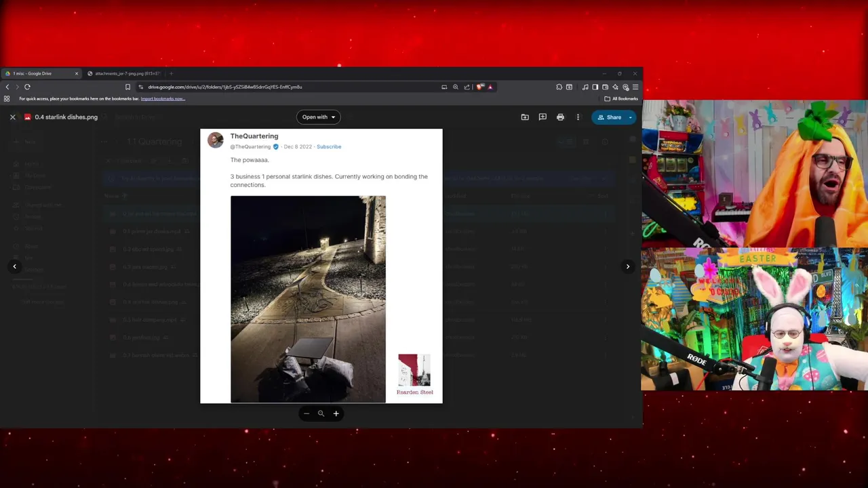Screen dimensions: 868x488
Task: Zoom in on the image preview
Action: click(x=336, y=413)
